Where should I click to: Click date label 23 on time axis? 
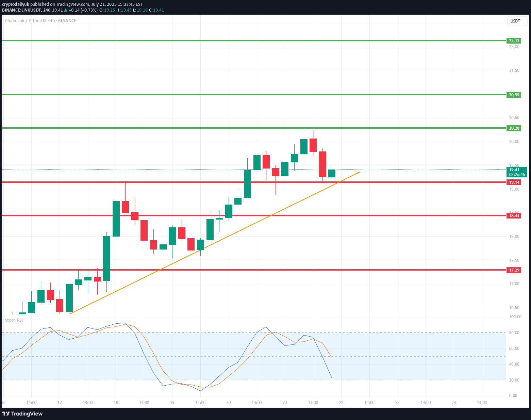click(x=397, y=403)
